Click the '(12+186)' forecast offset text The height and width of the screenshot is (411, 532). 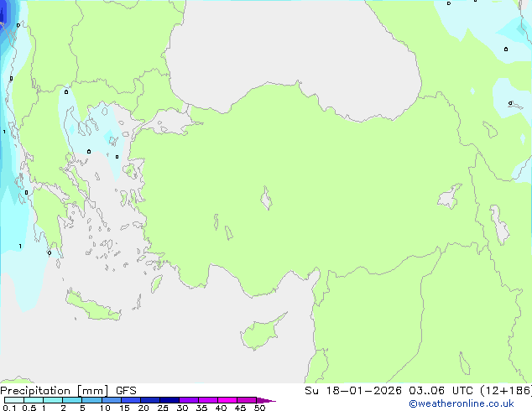pos(506,391)
